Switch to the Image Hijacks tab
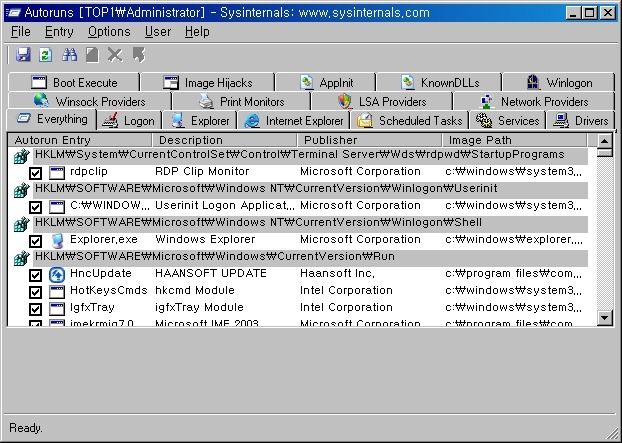The width and height of the screenshot is (622, 443). point(207,82)
